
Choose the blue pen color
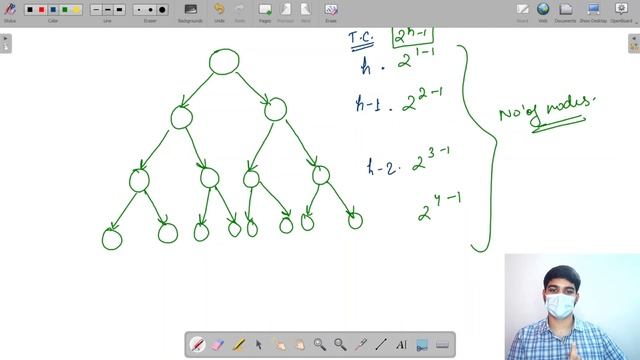(x=53, y=9)
